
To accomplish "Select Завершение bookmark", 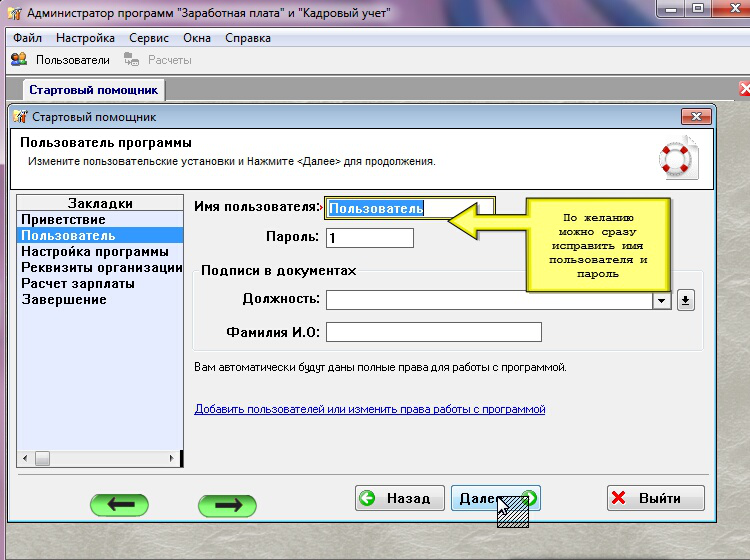I will [100, 299].
